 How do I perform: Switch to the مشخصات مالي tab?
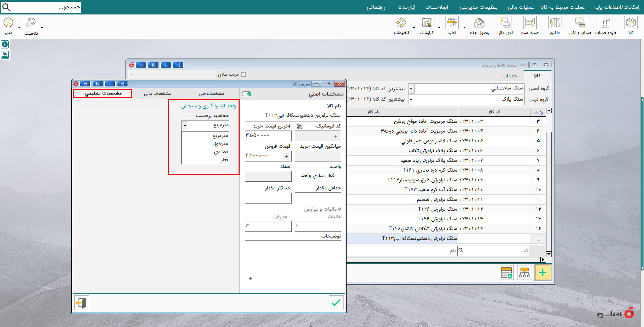(x=157, y=94)
